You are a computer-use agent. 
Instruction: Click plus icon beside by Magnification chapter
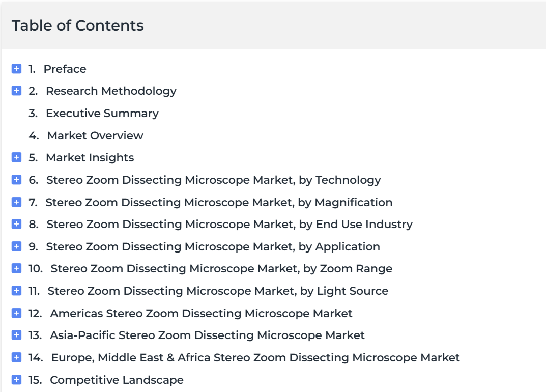16,202
